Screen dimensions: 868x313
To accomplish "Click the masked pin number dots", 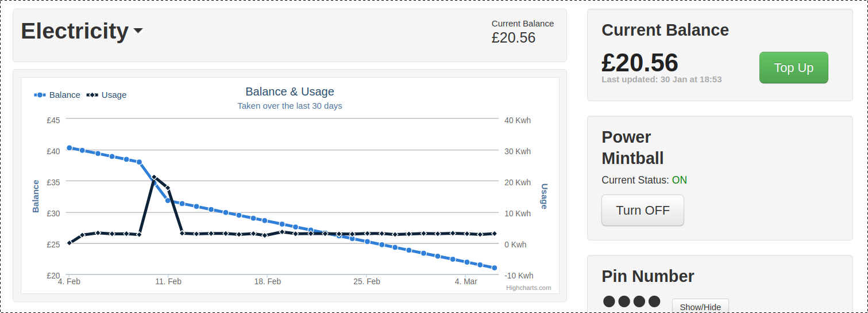I will [631, 301].
